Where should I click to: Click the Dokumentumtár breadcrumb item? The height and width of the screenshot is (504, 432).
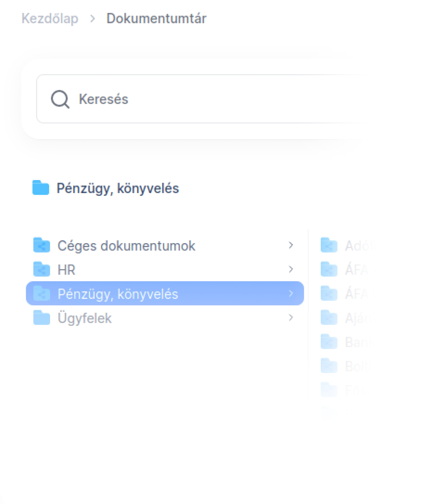[x=156, y=18]
